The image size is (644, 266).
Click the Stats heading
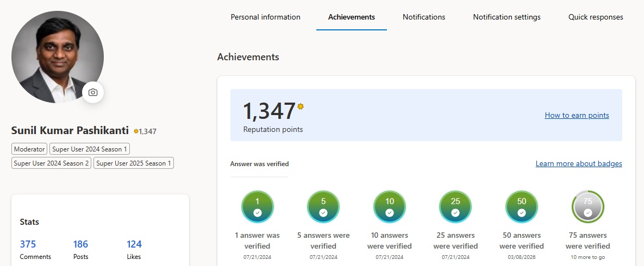(x=29, y=222)
